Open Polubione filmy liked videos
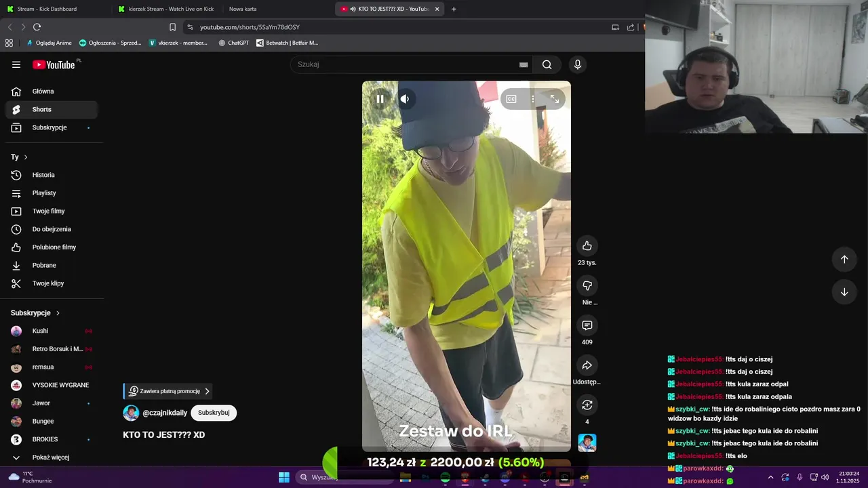 click(x=51, y=247)
